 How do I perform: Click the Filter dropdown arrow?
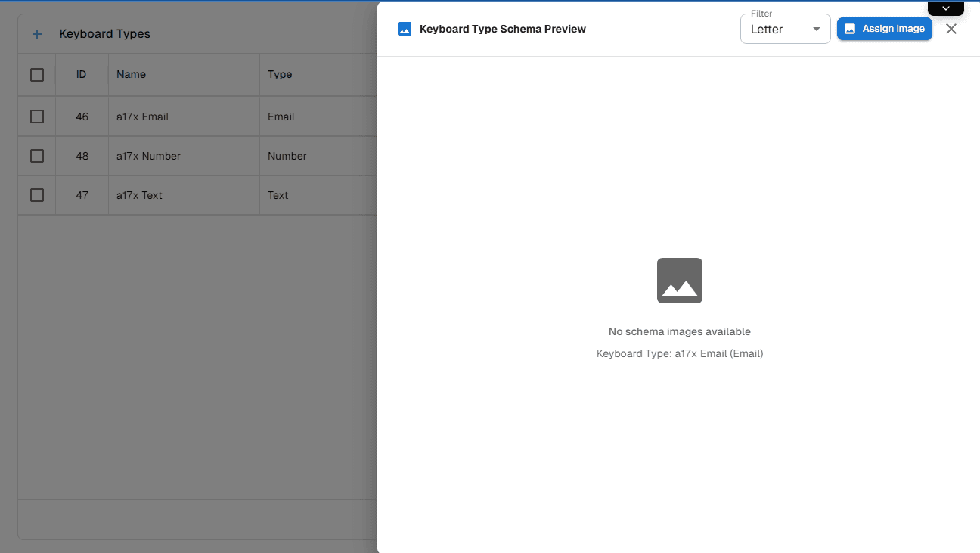point(817,29)
